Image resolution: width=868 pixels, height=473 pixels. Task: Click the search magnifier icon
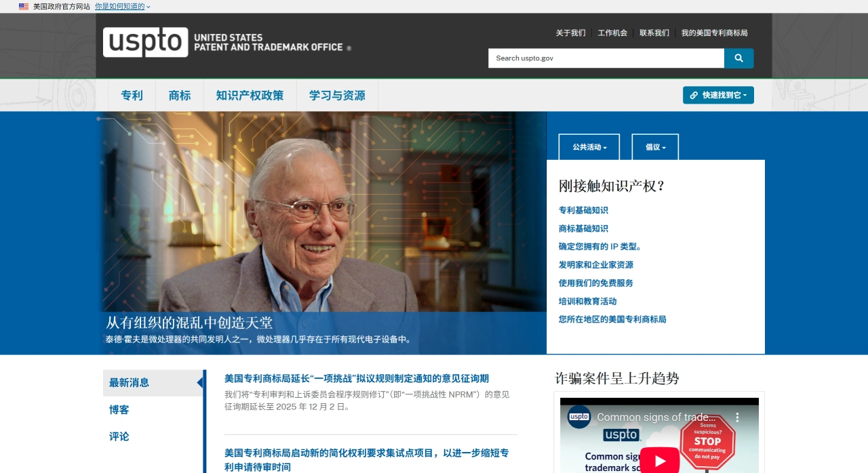[x=738, y=58]
